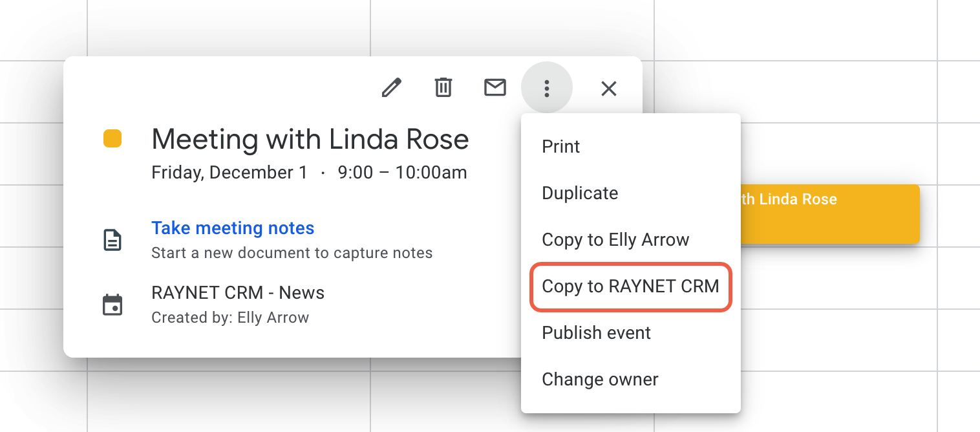Choose Duplicate in the options menu
The width and height of the screenshot is (980, 432).
tap(631, 193)
